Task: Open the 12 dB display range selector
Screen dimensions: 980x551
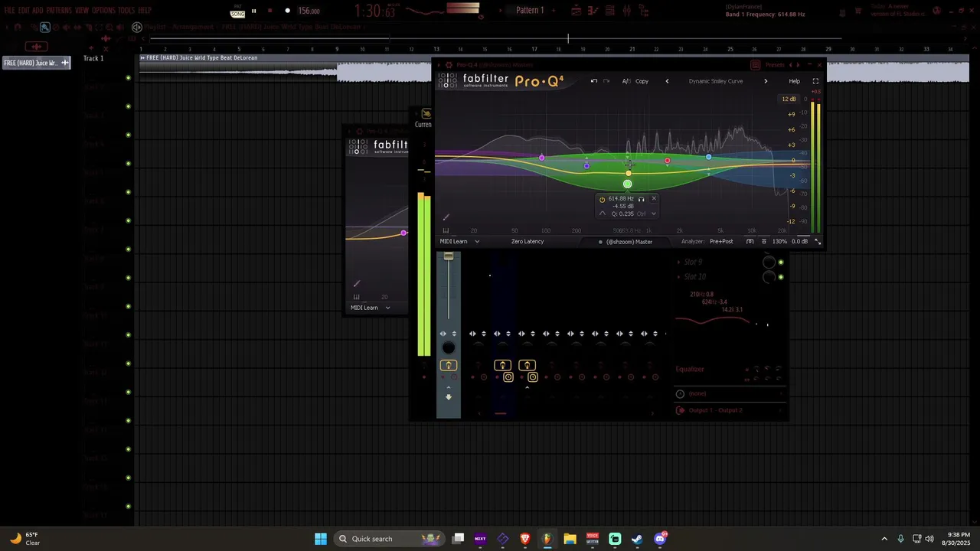Action: tap(789, 99)
